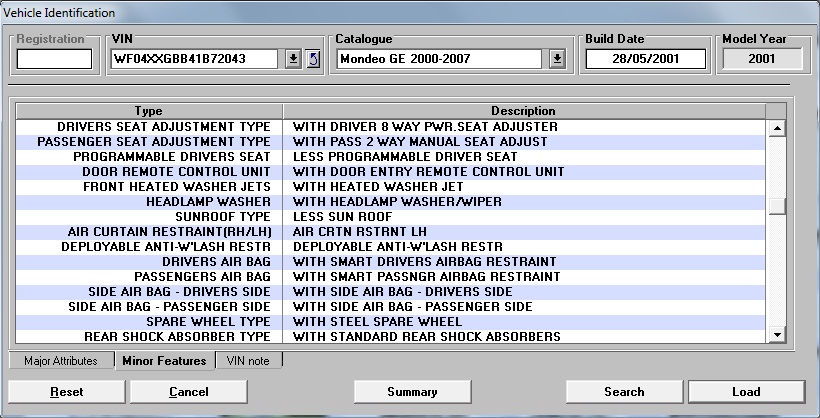Click the Cancel button
820x418 pixels.
(188, 392)
